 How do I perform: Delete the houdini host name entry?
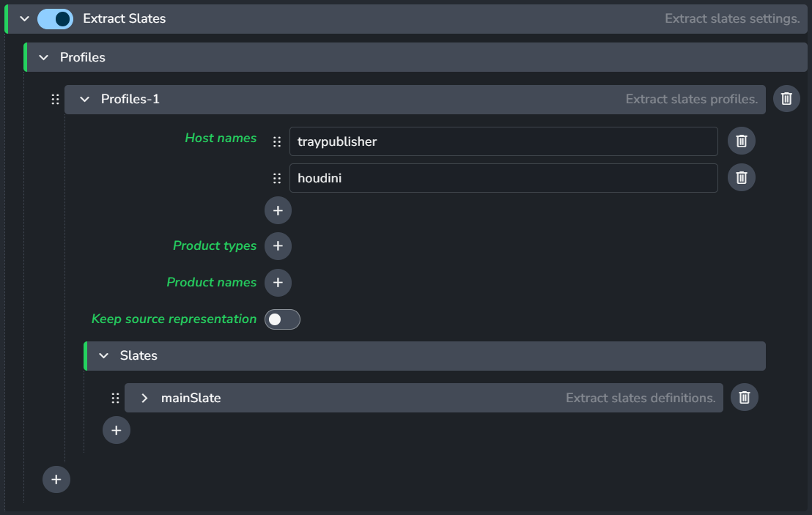[x=741, y=177]
